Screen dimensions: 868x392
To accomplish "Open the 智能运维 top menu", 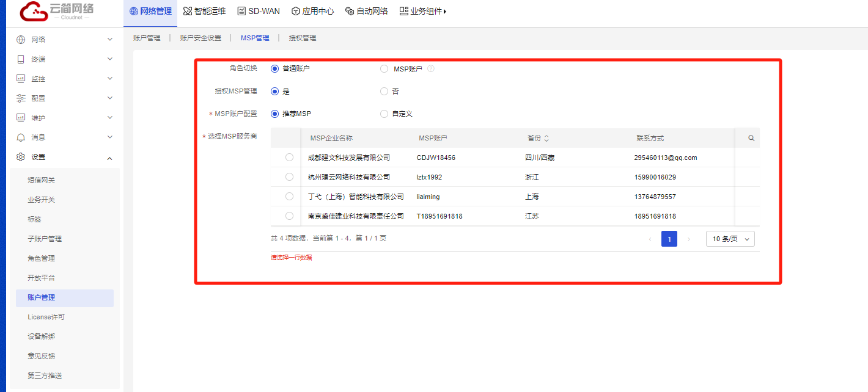I will click(205, 11).
